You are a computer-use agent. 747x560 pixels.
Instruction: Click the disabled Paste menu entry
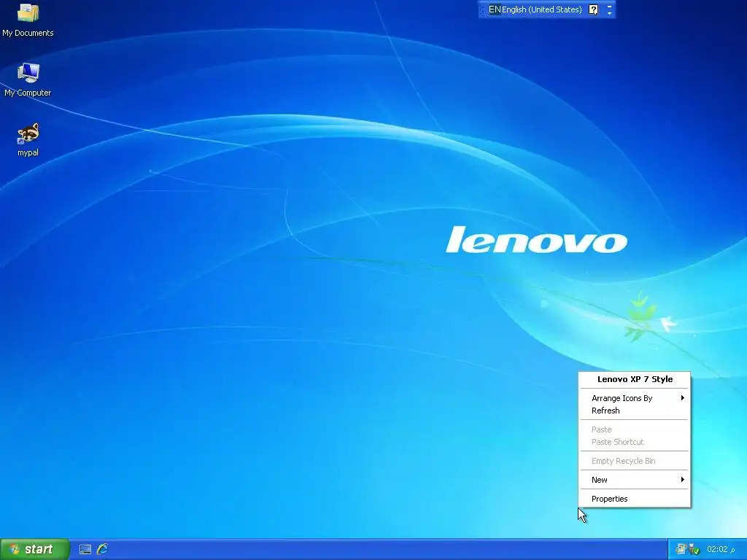[x=635, y=429]
